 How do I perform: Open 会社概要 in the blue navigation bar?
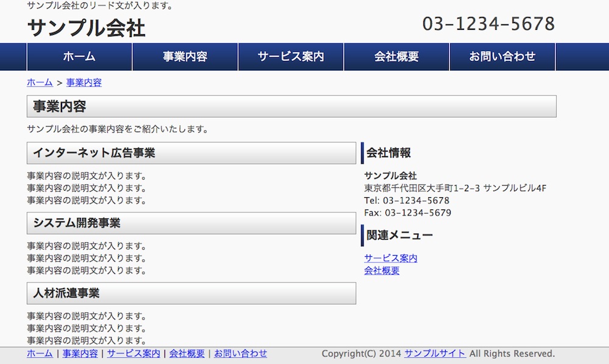(x=396, y=57)
